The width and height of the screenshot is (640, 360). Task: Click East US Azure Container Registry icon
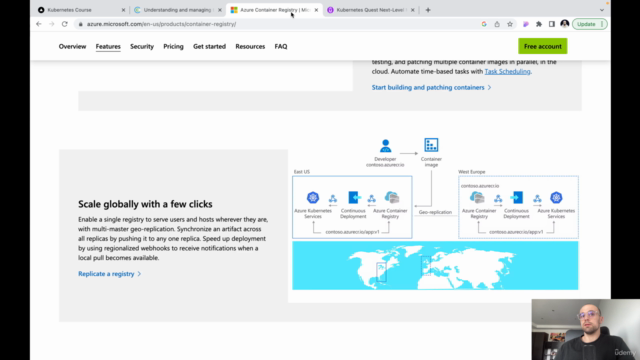click(392, 198)
